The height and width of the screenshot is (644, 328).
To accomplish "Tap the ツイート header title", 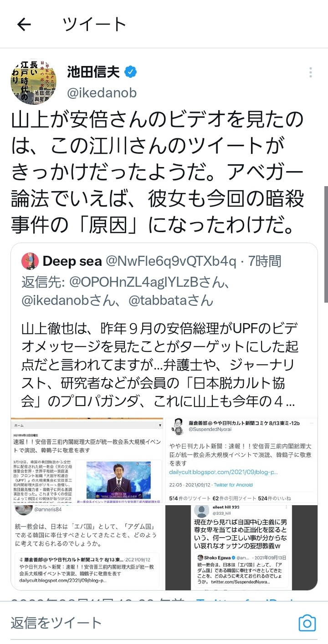I will 94,25.
